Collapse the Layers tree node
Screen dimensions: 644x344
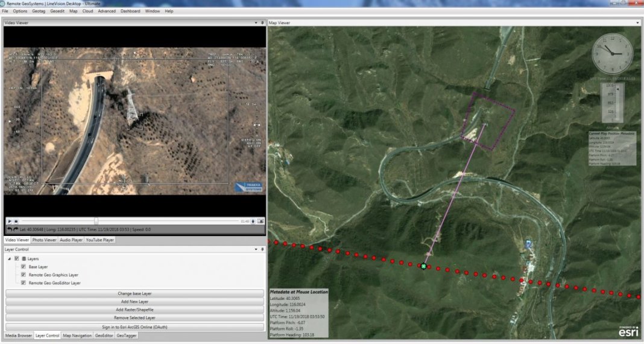(10, 258)
